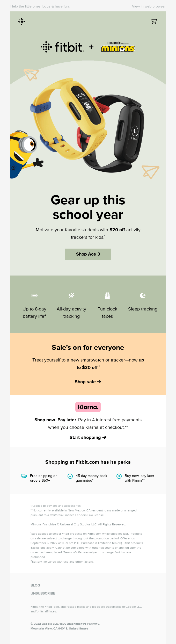The image size is (176, 644).
Task: Click the running activity tracking icon
Action: pyautogui.click(x=71, y=295)
